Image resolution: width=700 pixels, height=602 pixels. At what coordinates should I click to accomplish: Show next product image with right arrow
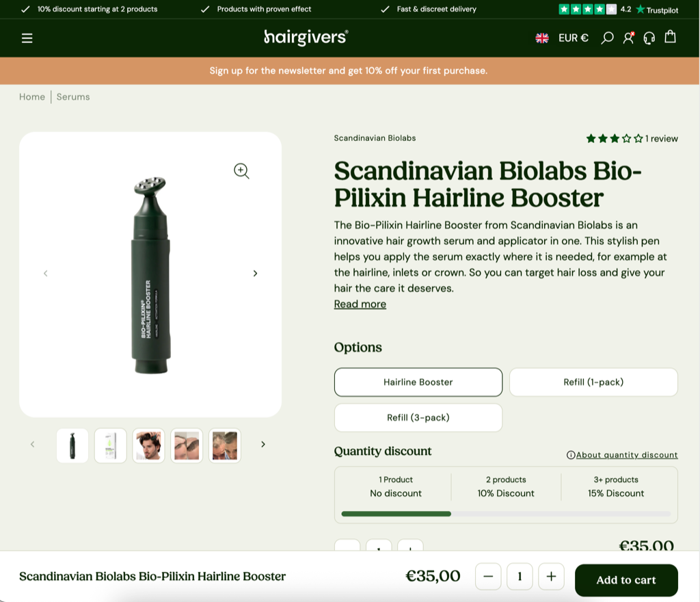coord(255,274)
